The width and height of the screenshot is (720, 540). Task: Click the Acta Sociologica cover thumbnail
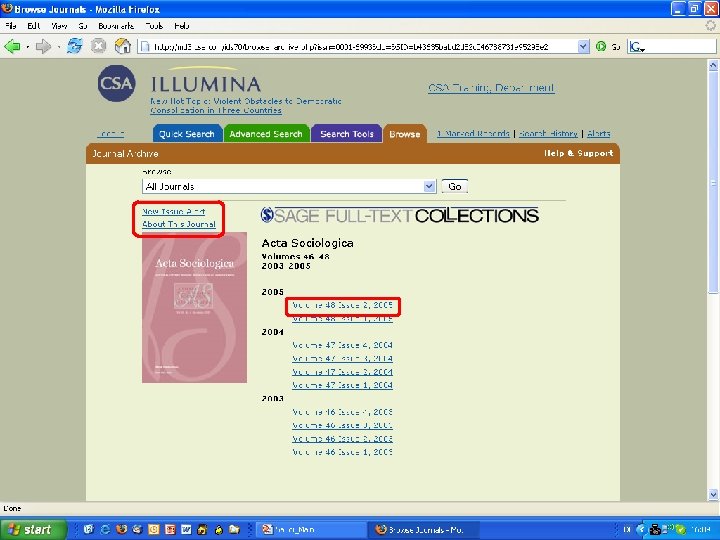point(194,307)
